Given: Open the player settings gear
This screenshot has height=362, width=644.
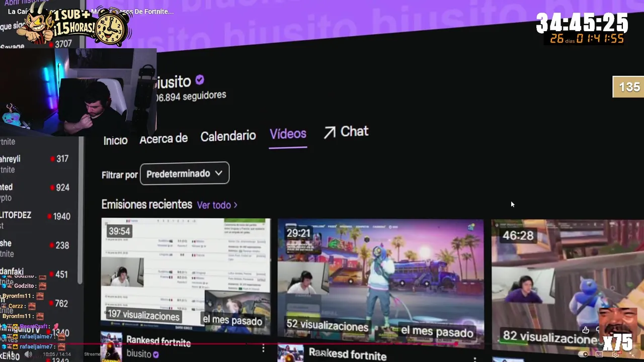Looking at the screenshot, I should click(615, 354).
